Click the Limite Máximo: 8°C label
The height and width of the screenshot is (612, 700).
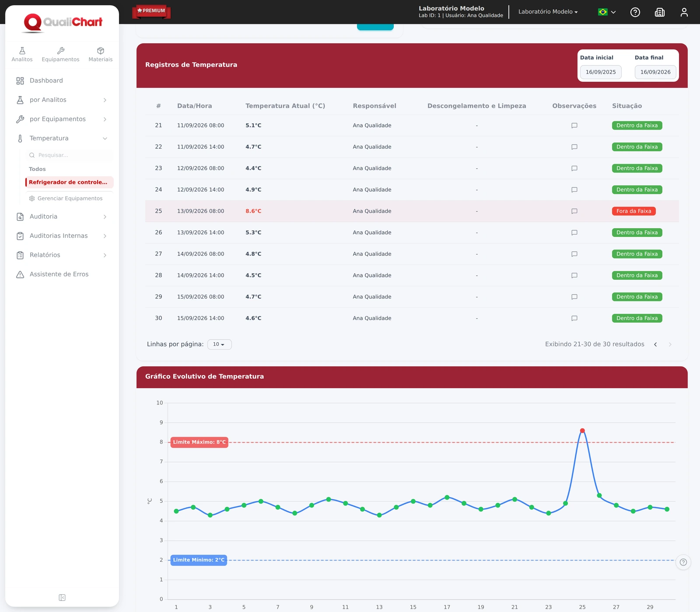[x=199, y=442]
